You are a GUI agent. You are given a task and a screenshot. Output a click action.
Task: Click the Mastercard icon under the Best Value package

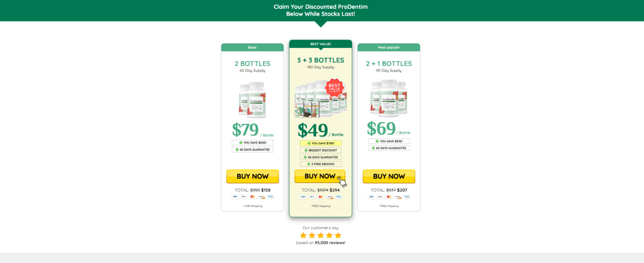coord(320,196)
